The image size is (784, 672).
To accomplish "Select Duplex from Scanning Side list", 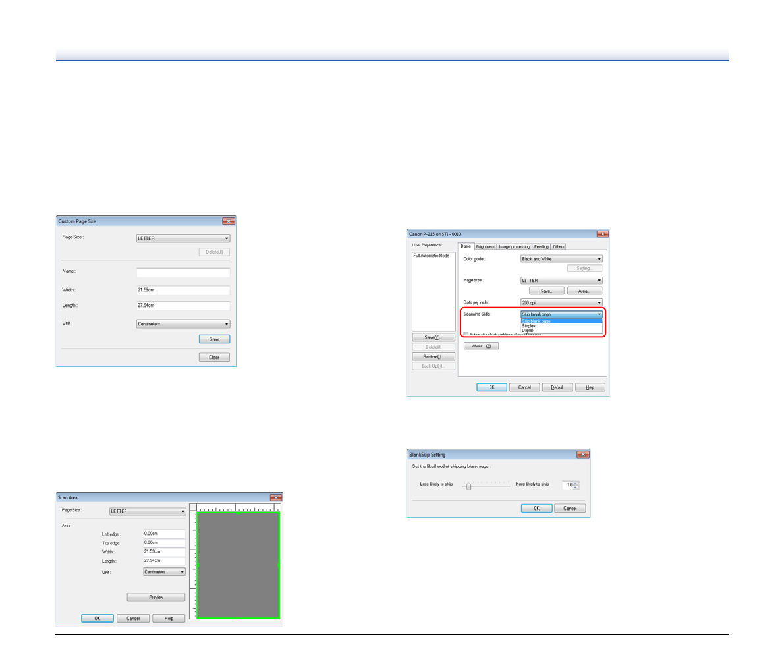I will [528, 330].
